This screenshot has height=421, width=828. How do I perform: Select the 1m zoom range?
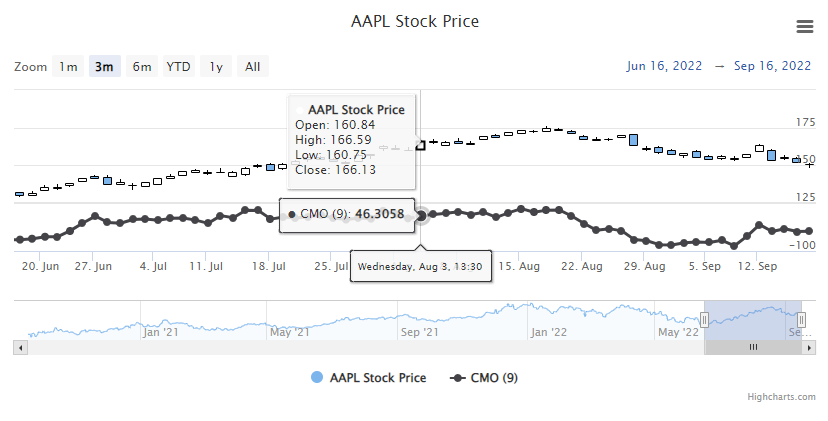coord(68,67)
